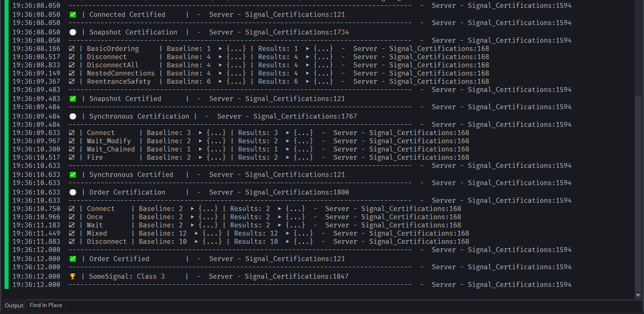
Task: Expand the Baseline: 10 table on the Disconnect row
Action: pos(197,241)
